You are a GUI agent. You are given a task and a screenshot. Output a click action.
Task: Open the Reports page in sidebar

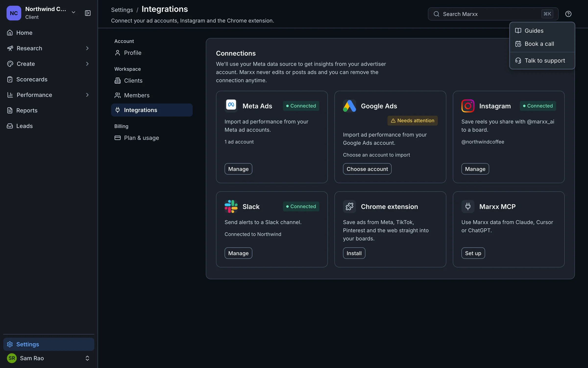pyautogui.click(x=49, y=110)
